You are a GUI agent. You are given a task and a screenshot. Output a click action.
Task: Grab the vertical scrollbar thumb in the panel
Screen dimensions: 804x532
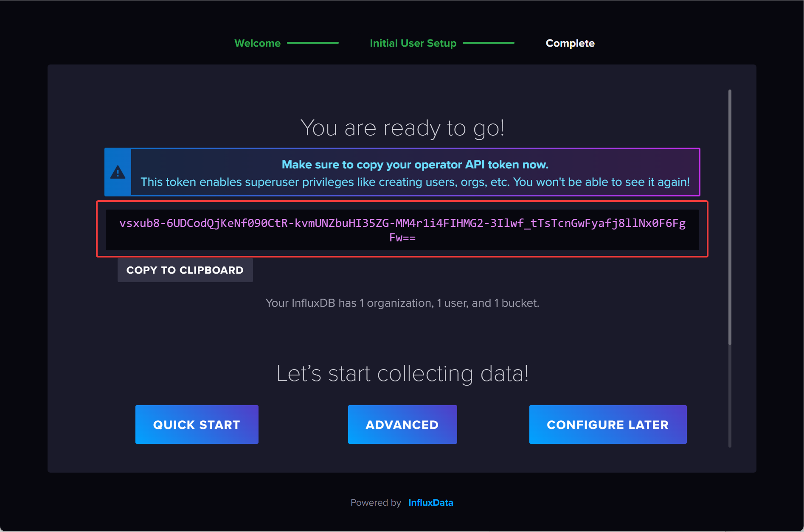(730, 216)
